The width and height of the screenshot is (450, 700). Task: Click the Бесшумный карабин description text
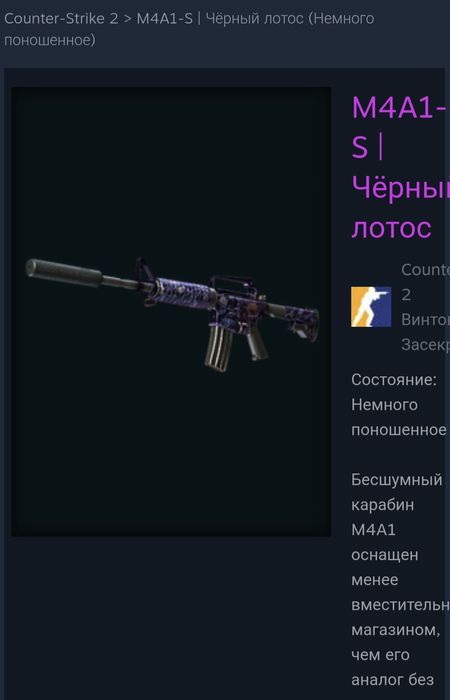tap(397, 492)
